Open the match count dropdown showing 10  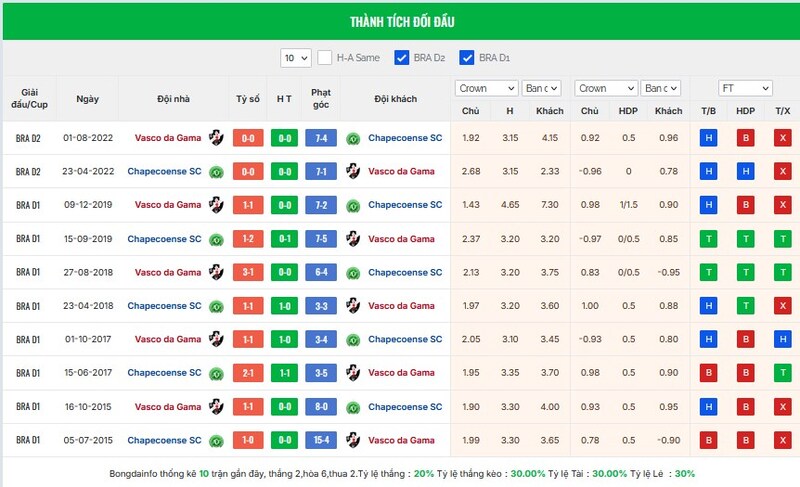click(x=295, y=58)
